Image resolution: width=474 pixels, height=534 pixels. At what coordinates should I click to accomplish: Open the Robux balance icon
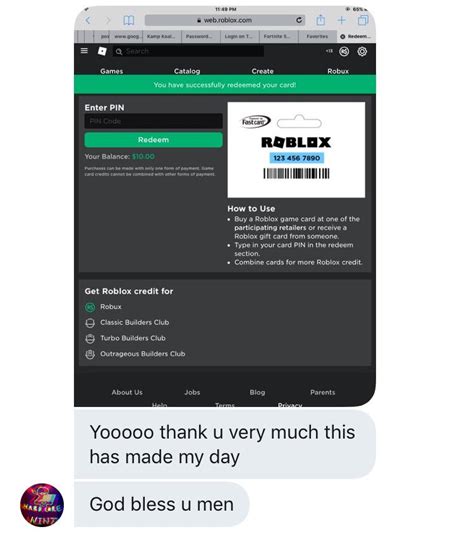[344, 51]
